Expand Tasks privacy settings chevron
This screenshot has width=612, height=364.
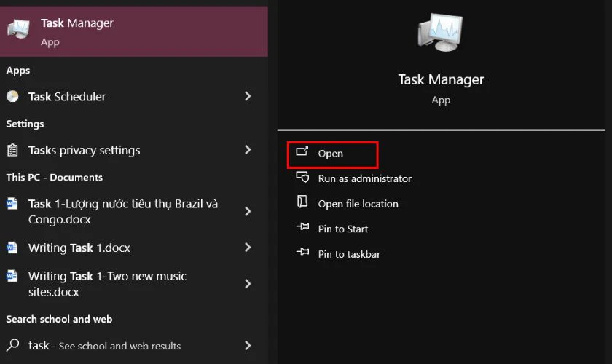[248, 150]
